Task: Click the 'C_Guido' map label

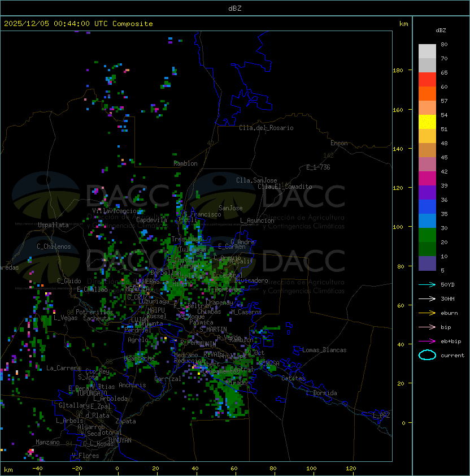Action: pos(69,281)
